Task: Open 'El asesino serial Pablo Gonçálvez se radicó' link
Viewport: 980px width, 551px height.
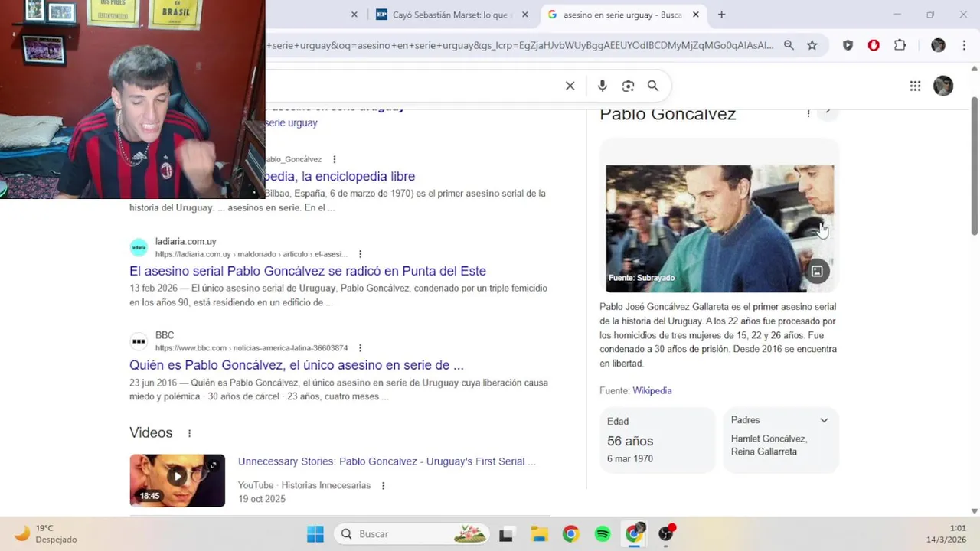Action: point(308,271)
